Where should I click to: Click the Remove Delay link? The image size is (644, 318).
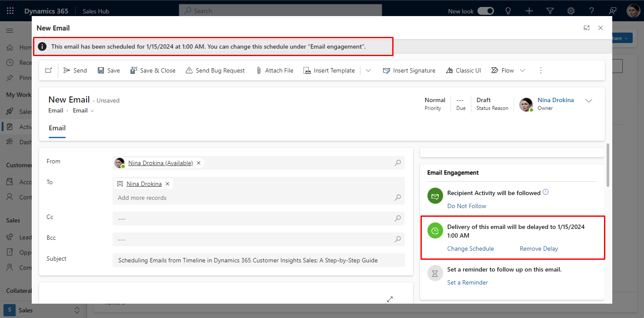click(x=539, y=248)
